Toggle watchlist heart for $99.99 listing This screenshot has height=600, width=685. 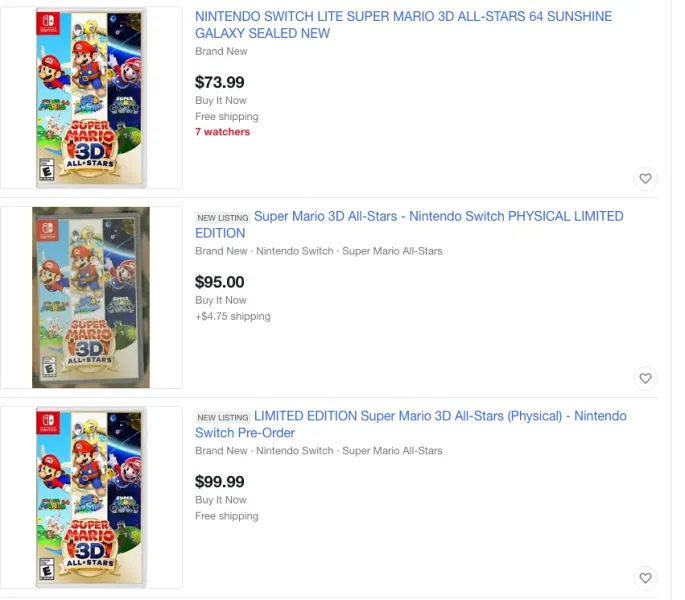point(645,578)
